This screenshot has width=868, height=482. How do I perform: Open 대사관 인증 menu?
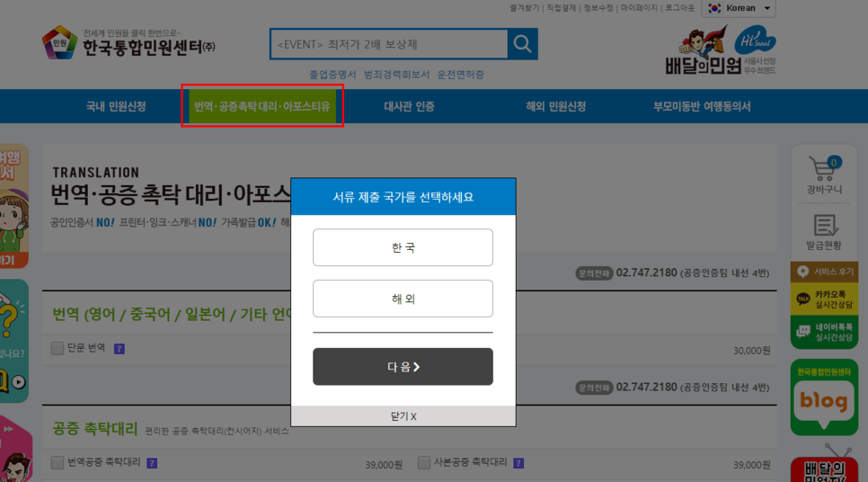[409, 106]
